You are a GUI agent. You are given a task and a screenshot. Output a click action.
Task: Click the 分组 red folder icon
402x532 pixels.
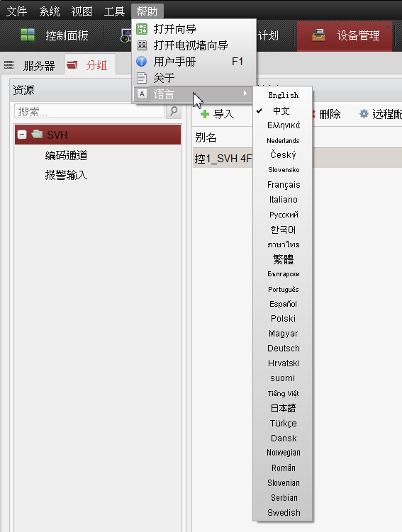point(72,64)
